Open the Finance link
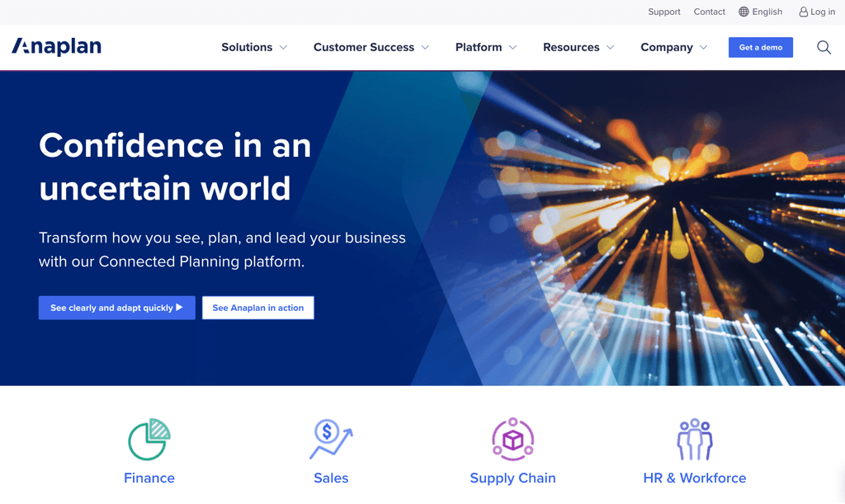The image size is (845, 504). [x=149, y=478]
